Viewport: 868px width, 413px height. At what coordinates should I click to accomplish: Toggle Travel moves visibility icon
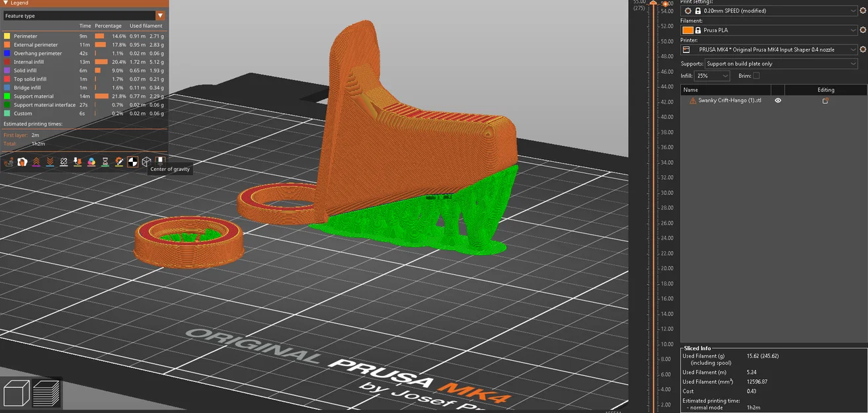coord(8,162)
